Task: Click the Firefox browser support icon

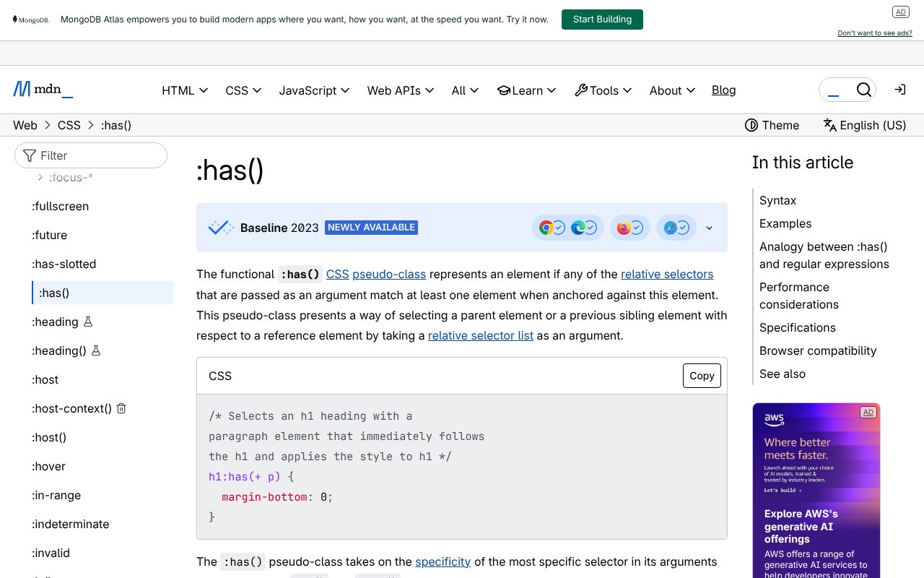Action: coord(624,228)
